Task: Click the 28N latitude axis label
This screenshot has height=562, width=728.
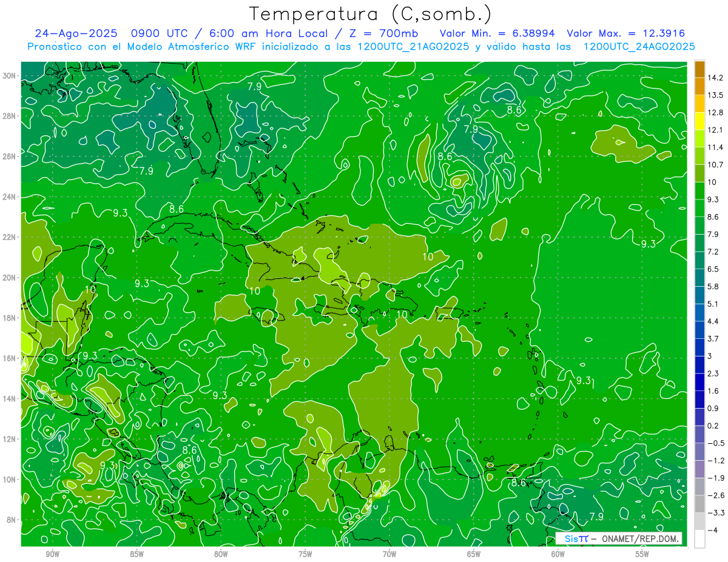Action: pos(10,116)
